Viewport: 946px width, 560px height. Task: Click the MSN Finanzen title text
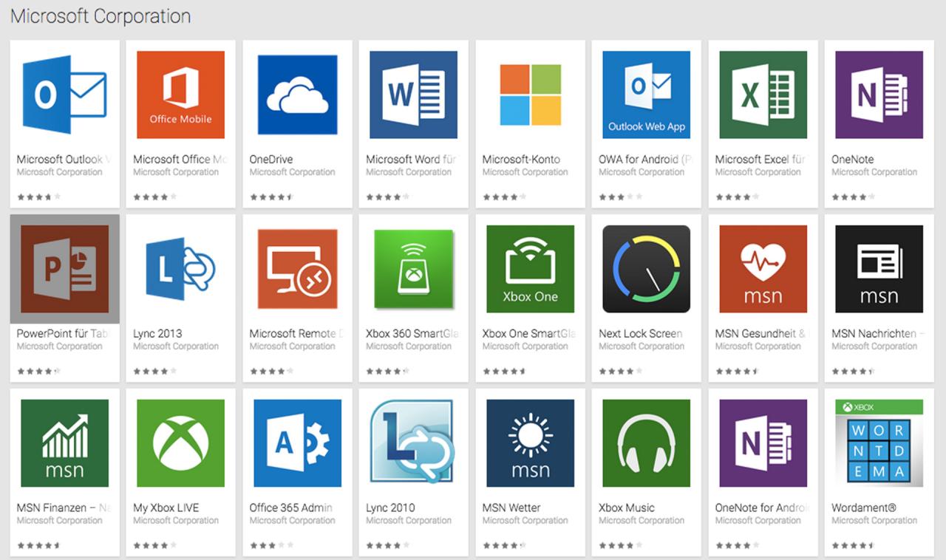pyautogui.click(x=64, y=508)
